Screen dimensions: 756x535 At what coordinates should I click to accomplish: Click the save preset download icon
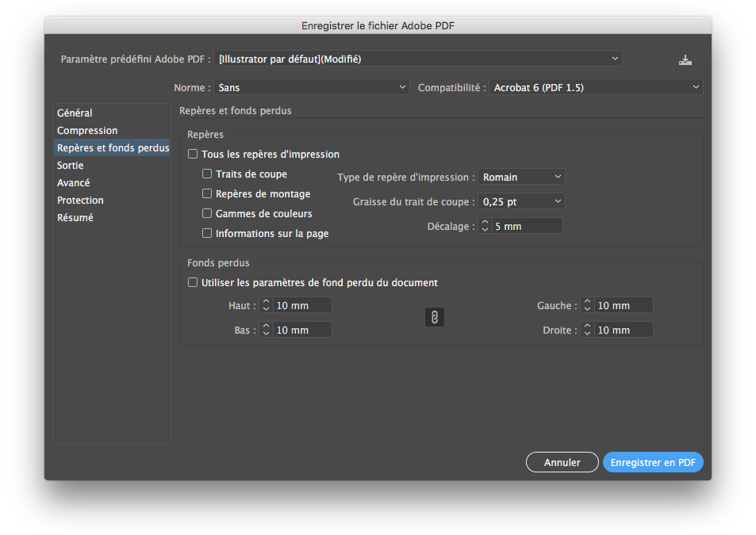[685, 60]
